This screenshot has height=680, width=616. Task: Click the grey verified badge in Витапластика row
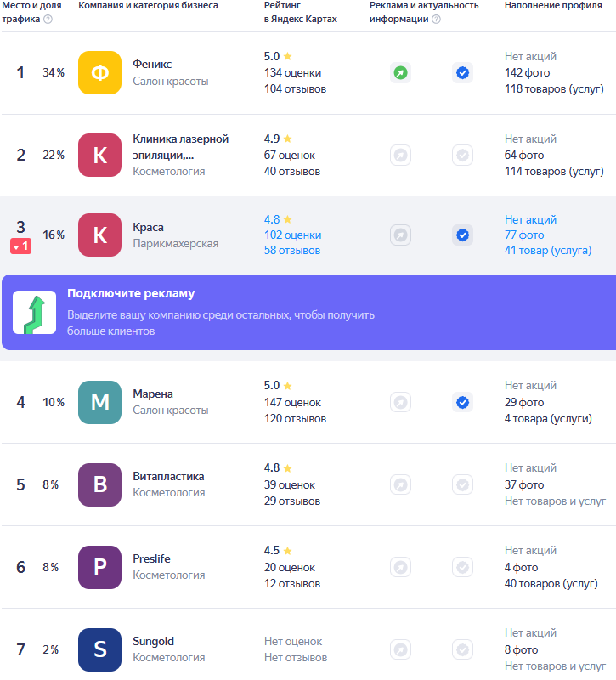pos(462,484)
